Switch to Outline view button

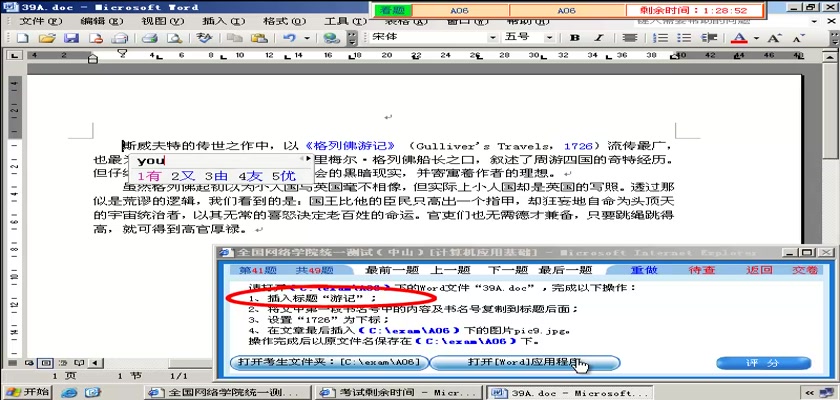[x=62, y=363]
